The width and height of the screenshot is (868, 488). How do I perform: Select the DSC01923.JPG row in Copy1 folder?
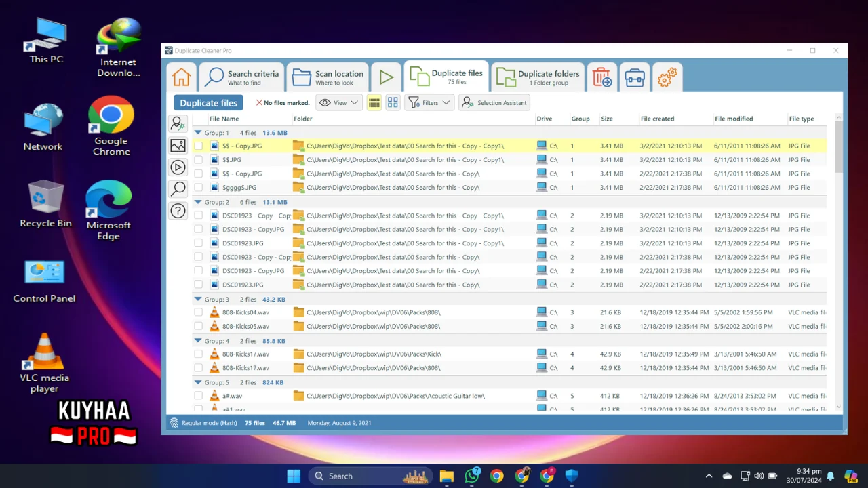tap(510, 243)
